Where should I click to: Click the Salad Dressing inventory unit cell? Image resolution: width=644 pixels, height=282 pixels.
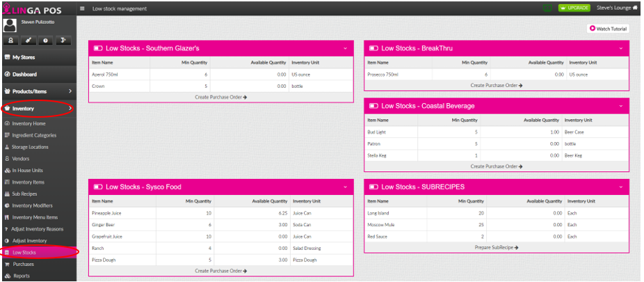click(x=321, y=249)
